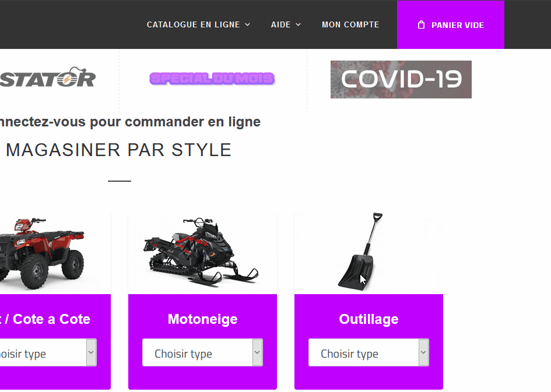Open Cote a Cote type dropdown
551x392 pixels.
click(48, 352)
